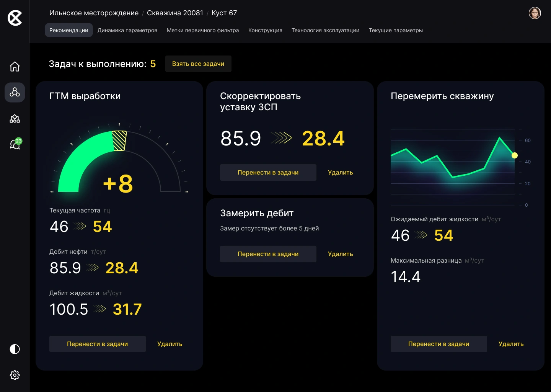Select the well cluster nodes icon
Viewport: 551px width, 392px height.
tap(15, 92)
